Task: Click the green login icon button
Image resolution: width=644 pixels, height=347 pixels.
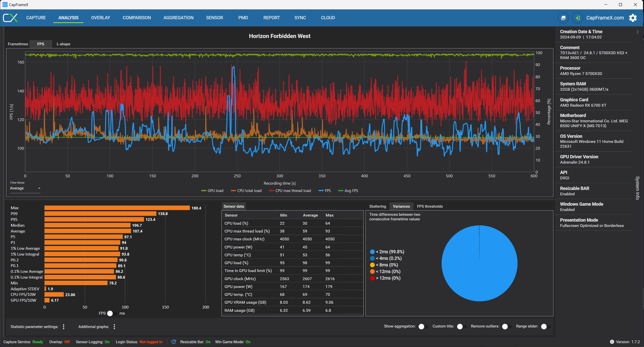Action: pyautogui.click(x=578, y=18)
